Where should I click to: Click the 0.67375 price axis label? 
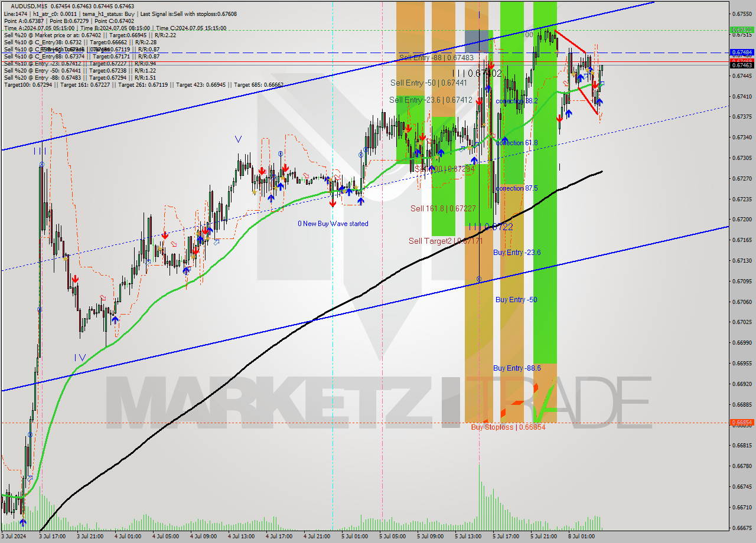click(x=742, y=117)
